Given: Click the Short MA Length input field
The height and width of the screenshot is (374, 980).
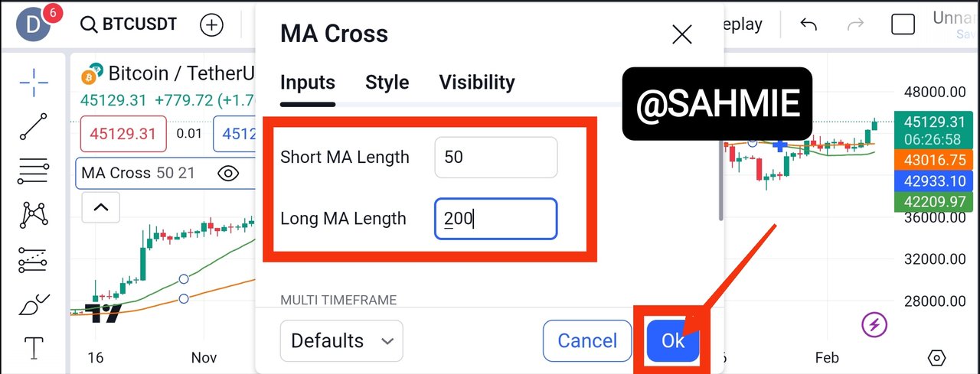Looking at the screenshot, I should point(495,158).
